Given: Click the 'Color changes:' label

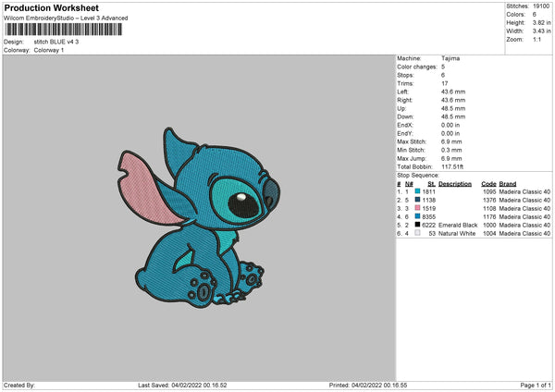Looking at the screenshot, I should pos(417,67).
